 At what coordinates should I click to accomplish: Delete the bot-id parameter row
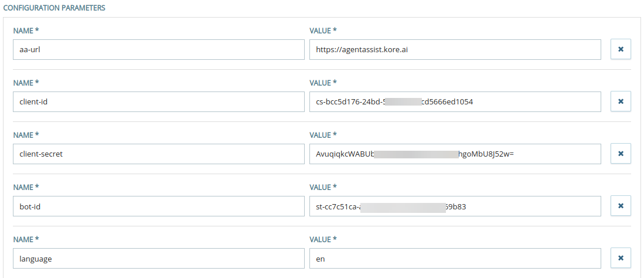621,206
